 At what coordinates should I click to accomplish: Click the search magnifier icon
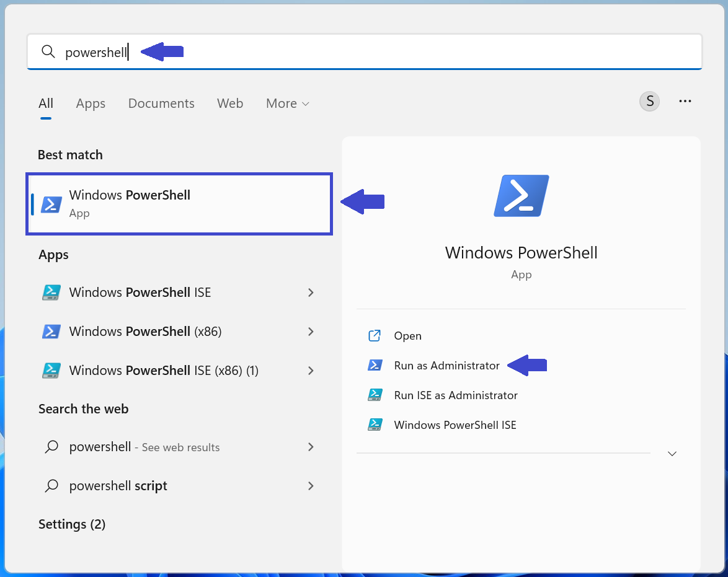coord(48,52)
